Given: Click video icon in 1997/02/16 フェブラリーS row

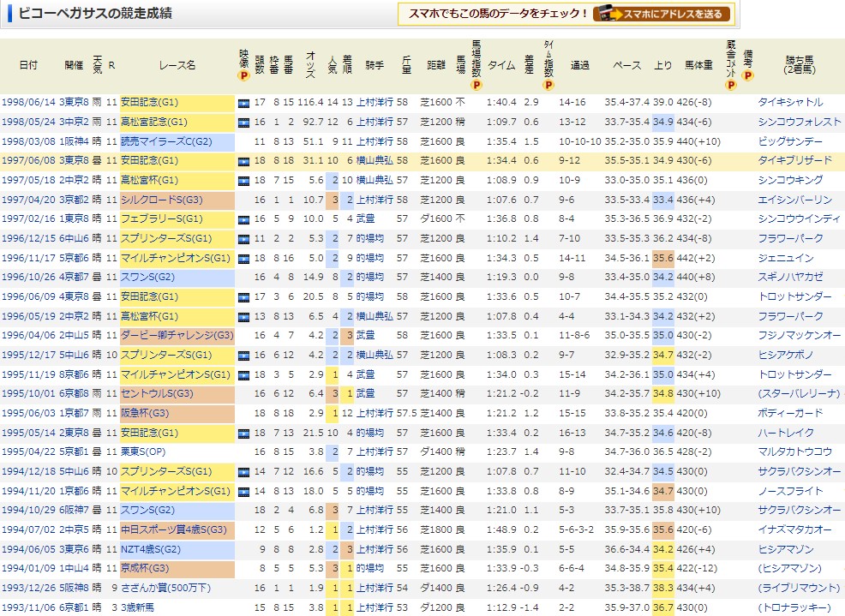Looking at the screenshot, I should coord(243,219).
